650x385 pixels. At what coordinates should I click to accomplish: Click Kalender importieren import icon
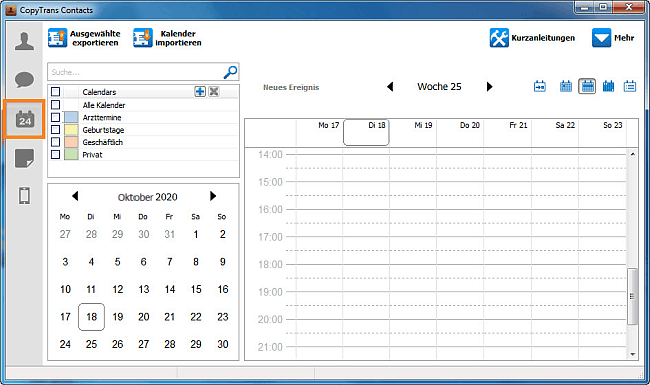coord(143,38)
